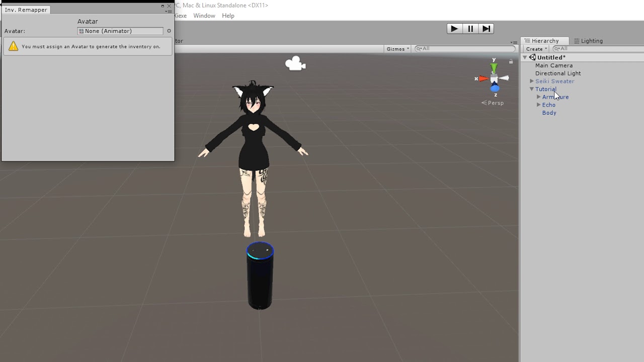Viewport: 644px width, 362px height.
Task: Select Echo in the Hierarchy
Action: [x=549, y=105]
